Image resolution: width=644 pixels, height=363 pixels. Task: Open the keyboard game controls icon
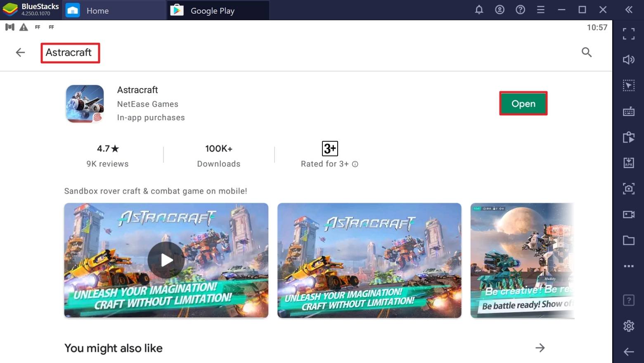coord(629,112)
